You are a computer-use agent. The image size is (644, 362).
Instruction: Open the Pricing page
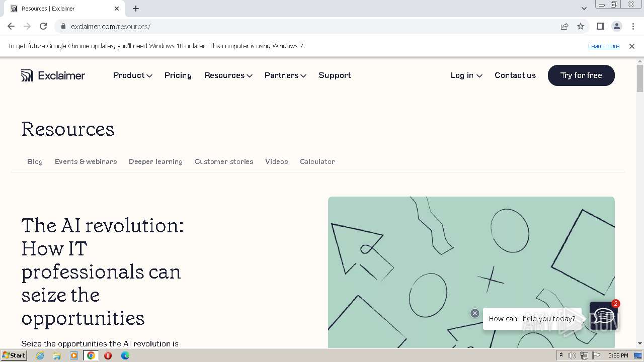click(x=178, y=75)
